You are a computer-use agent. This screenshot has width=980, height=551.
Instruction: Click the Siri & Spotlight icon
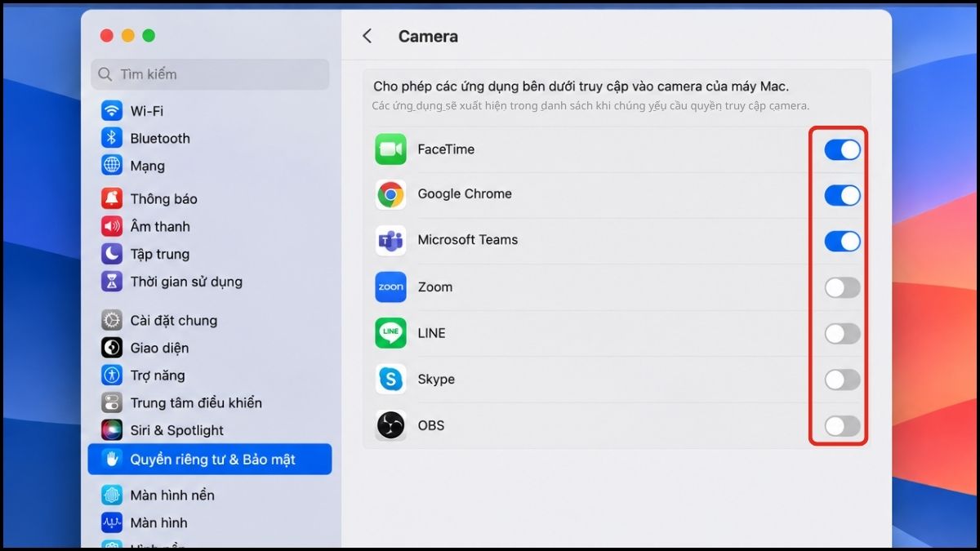point(112,430)
